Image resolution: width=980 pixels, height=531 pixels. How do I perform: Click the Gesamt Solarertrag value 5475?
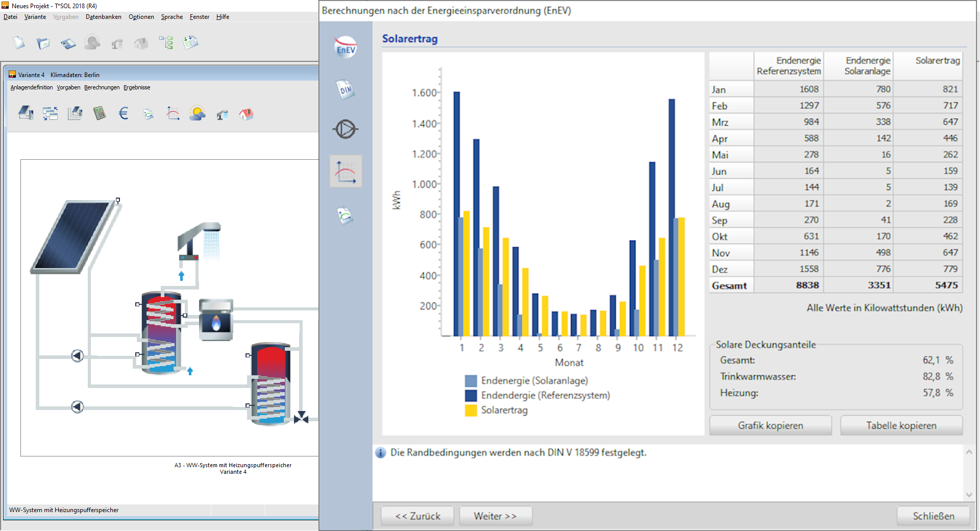(x=928, y=285)
